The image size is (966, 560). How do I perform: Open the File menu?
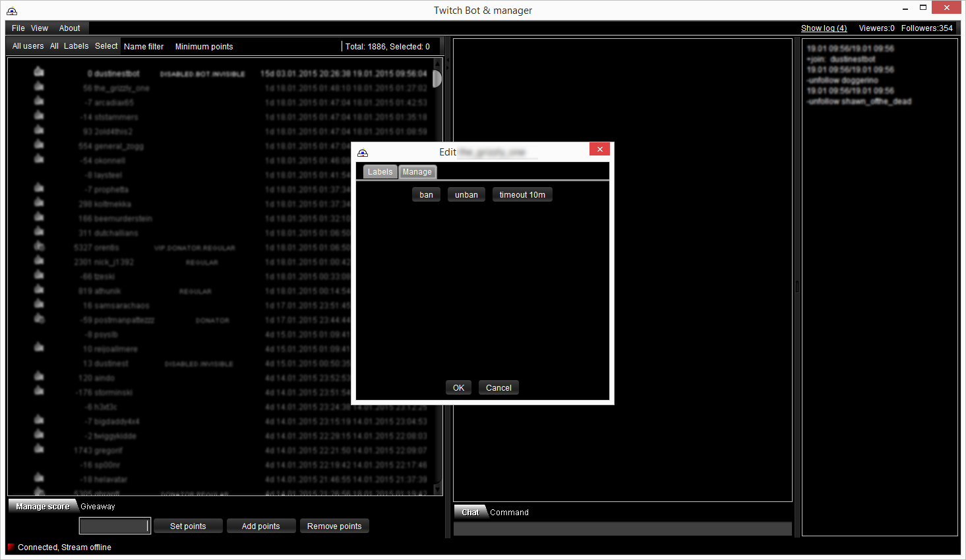18,28
